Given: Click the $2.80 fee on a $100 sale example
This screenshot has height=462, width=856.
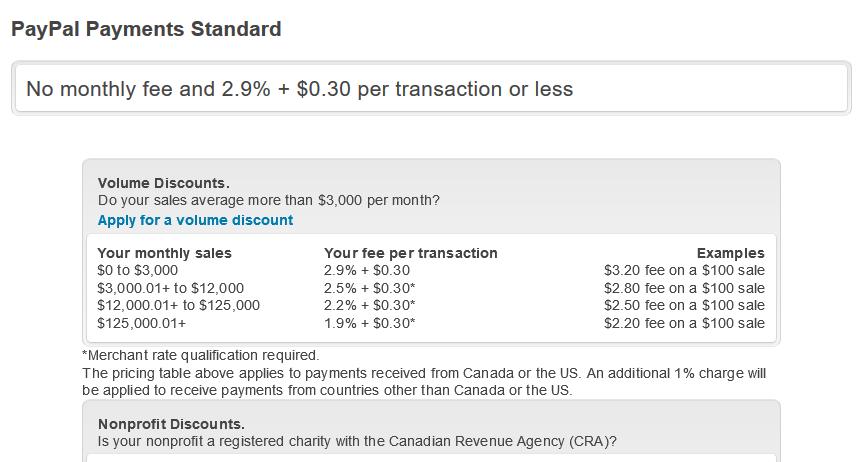Looking at the screenshot, I should 684,288.
